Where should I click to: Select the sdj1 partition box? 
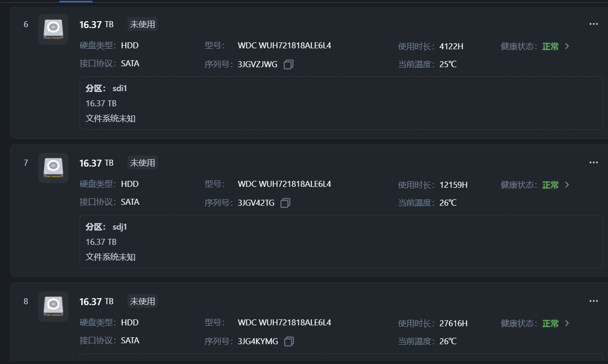pyautogui.click(x=341, y=242)
